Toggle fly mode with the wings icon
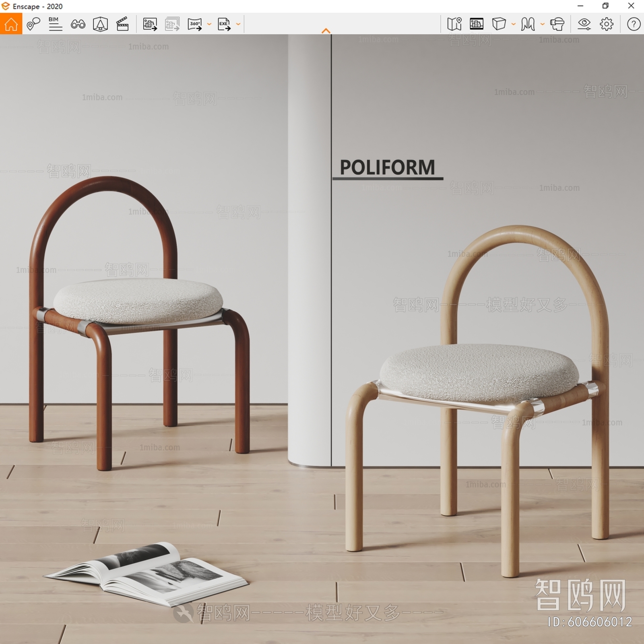644x644 pixels. click(x=527, y=25)
